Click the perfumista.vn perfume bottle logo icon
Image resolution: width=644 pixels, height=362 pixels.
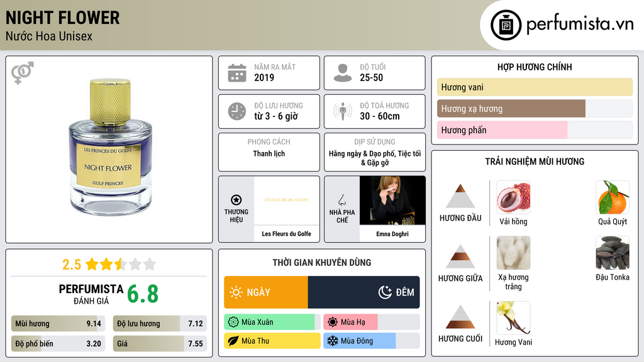tap(506, 25)
